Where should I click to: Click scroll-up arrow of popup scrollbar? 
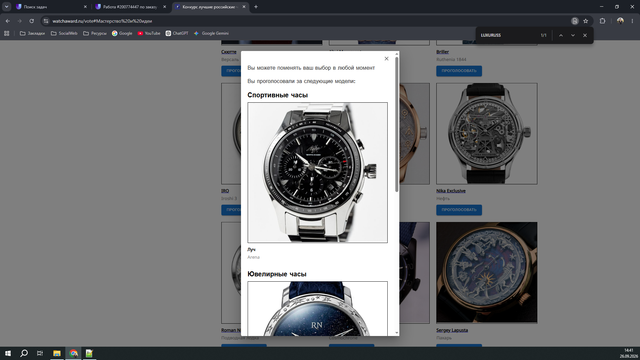[x=397, y=54]
